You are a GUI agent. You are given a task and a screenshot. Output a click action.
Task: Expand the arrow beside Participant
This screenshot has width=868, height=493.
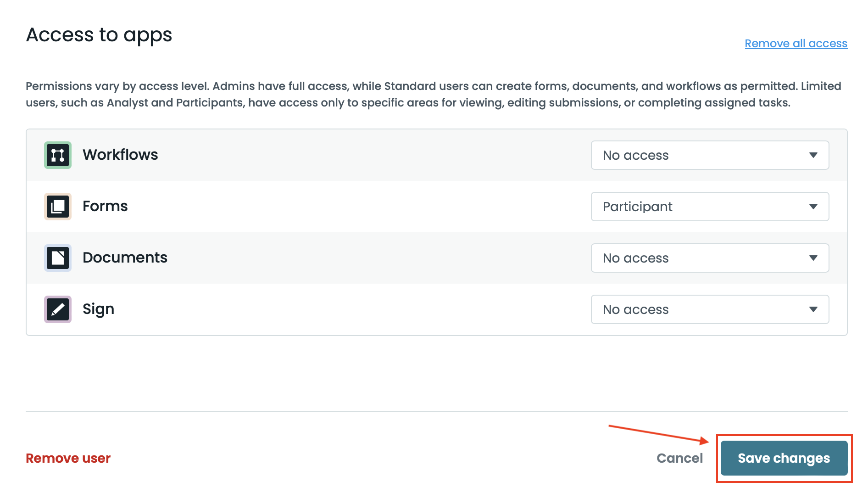813,207
